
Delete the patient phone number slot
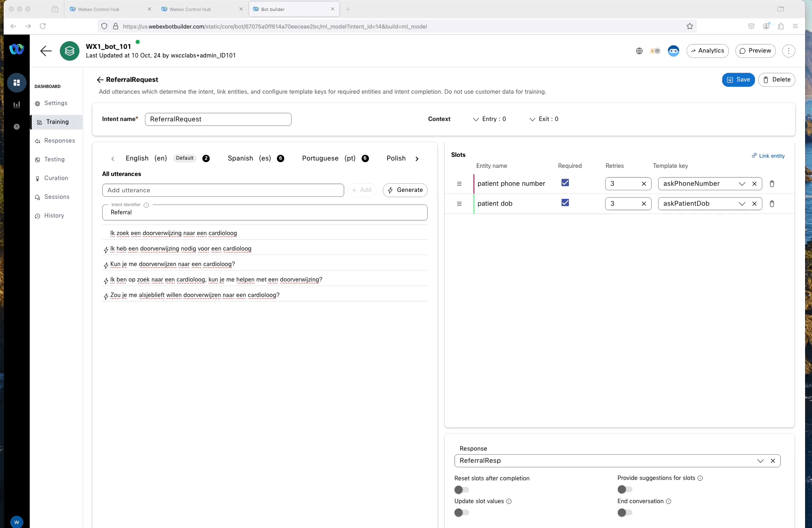(x=772, y=184)
